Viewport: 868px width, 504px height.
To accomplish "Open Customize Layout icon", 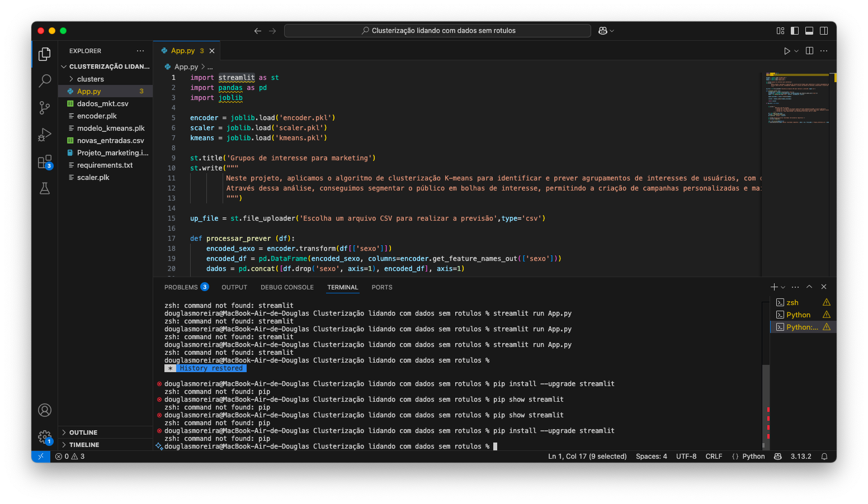I will click(780, 31).
